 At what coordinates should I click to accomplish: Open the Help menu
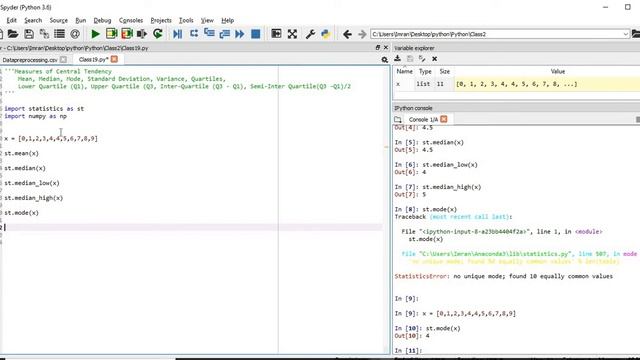[x=228, y=20]
